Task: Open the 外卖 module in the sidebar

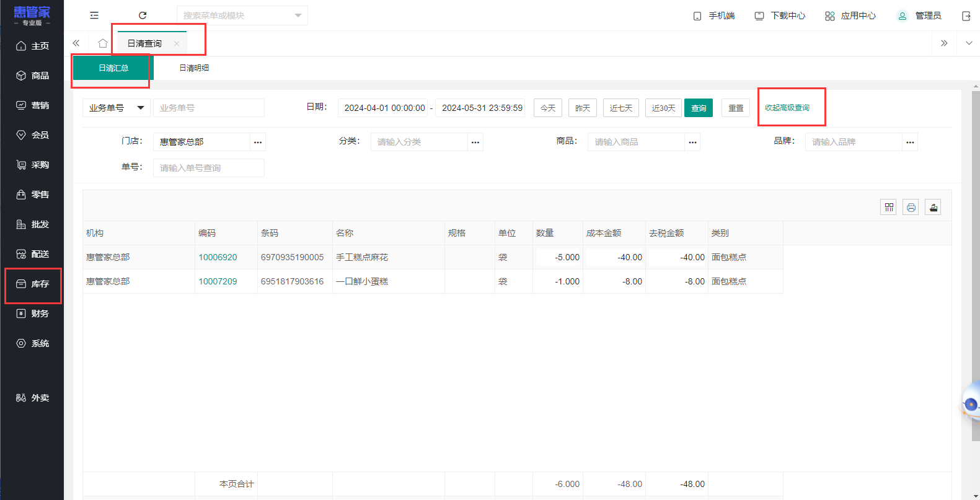Action: point(32,398)
